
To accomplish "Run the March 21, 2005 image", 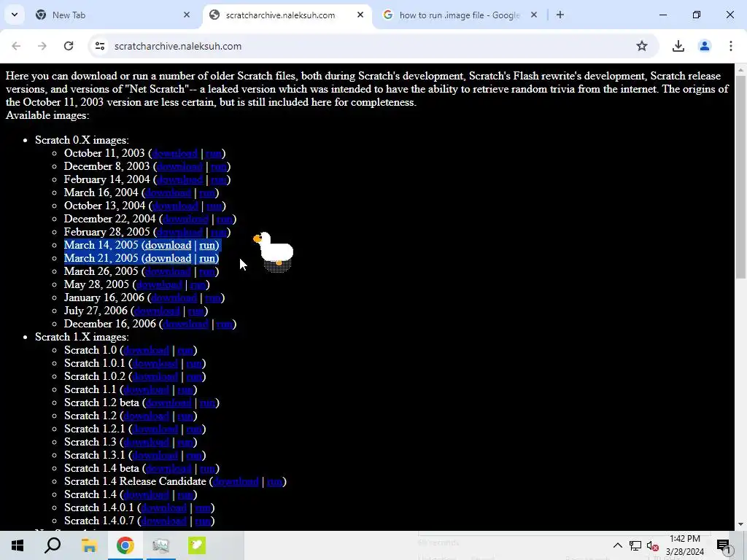I will tap(206, 258).
